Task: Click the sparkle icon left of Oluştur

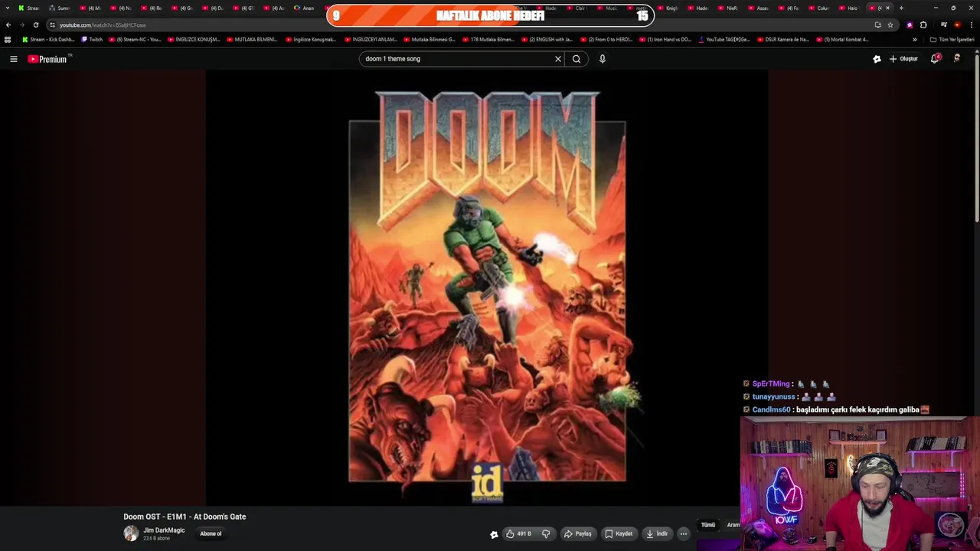Action: [x=877, y=59]
